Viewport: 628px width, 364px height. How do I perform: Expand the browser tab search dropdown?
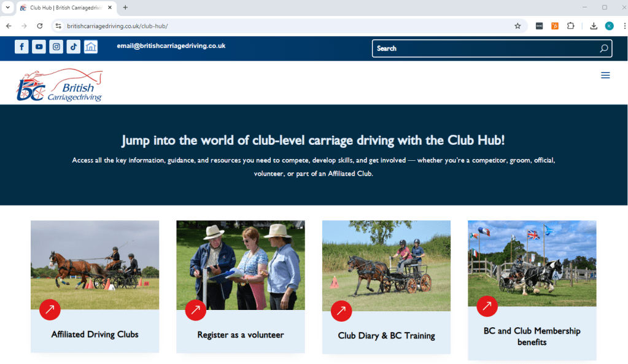coord(8,7)
